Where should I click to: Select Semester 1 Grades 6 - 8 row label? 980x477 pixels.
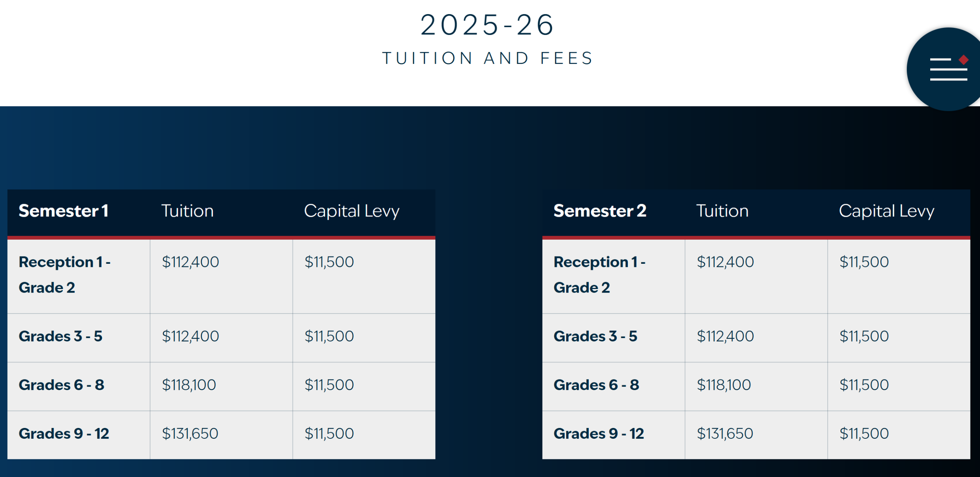(x=61, y=385)
